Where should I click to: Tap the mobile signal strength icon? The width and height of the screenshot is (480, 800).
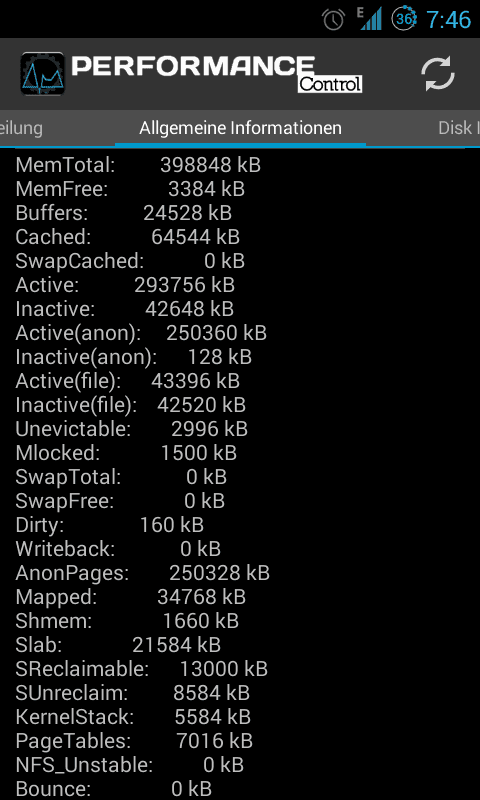(369, 19)
